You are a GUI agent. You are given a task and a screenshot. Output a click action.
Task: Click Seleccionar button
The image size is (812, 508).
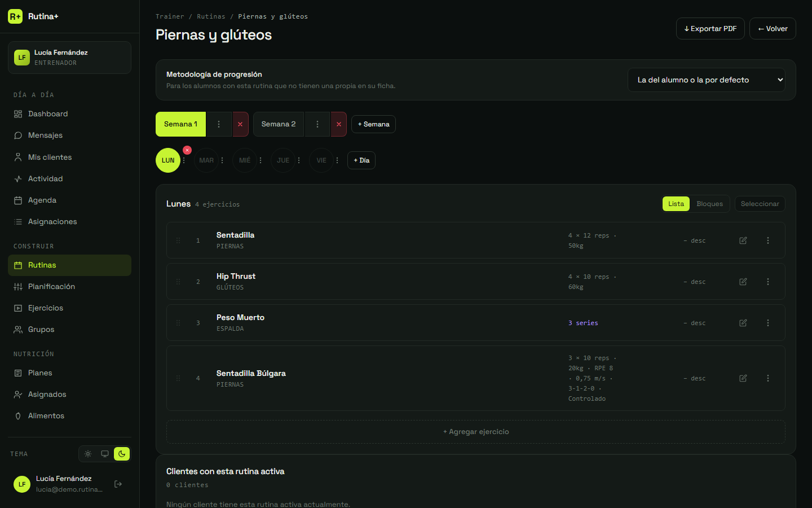[x=760, y=204]
